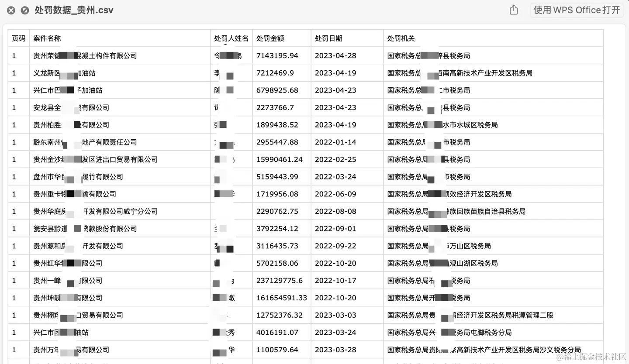The height and width of the screenshot is (364, 629).
Task: Click agency cell ending 税务局税源管理二股
Action: click(x=493, y=315)
